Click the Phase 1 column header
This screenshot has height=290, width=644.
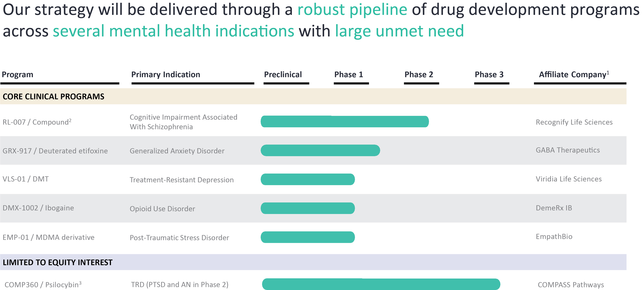(348, 75)
